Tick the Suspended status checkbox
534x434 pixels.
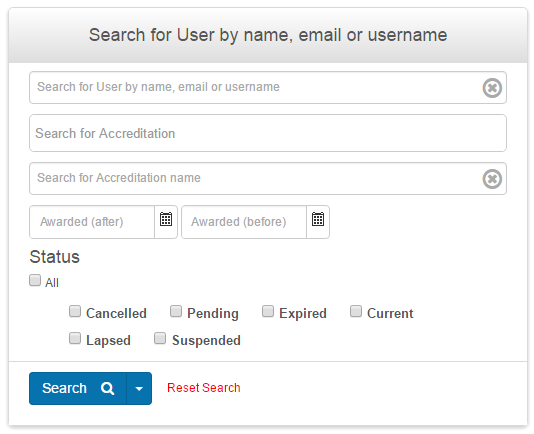160,338
